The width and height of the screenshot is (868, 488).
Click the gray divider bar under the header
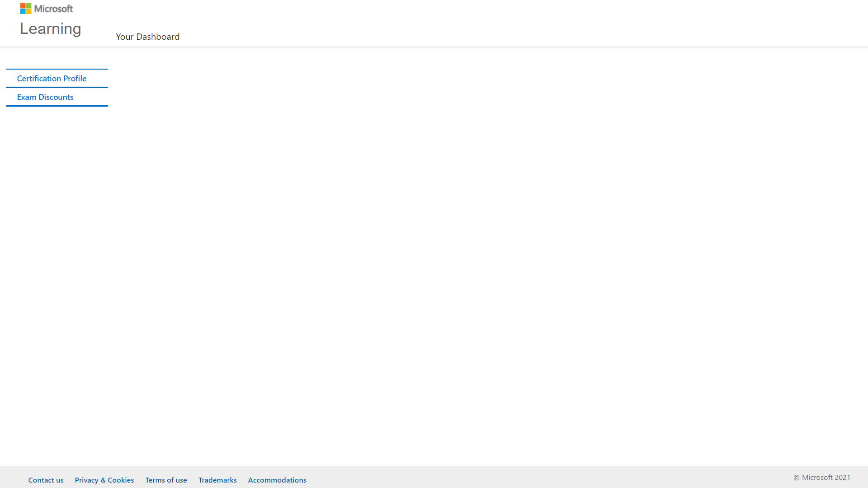(434, 47)
